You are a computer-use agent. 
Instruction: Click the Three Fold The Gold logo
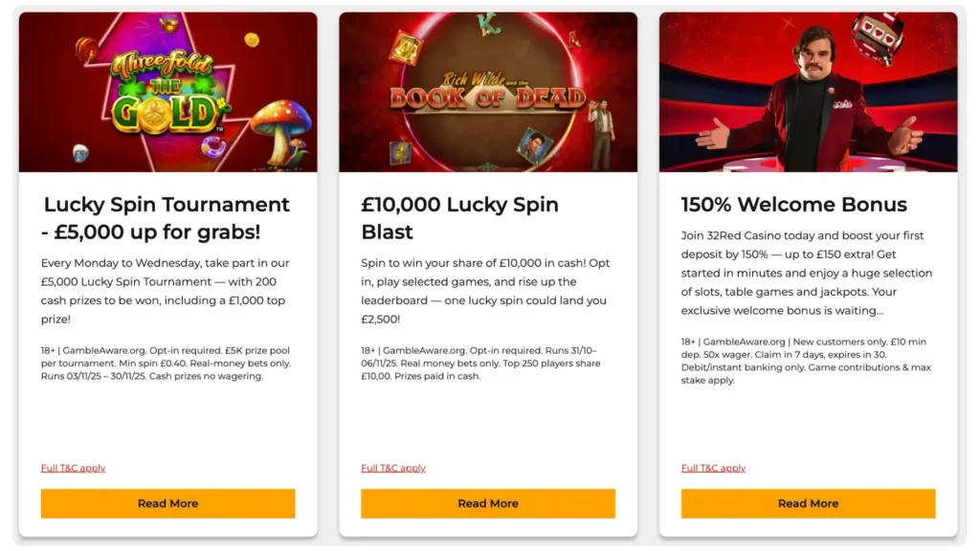click(166, 94)
